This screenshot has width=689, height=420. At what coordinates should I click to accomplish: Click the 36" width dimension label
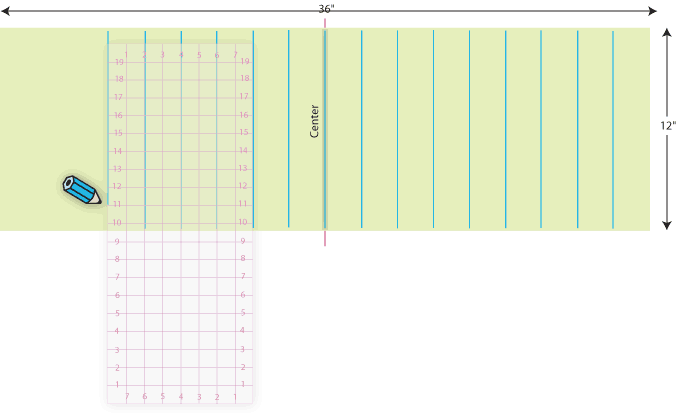click(x=326, y=9)
